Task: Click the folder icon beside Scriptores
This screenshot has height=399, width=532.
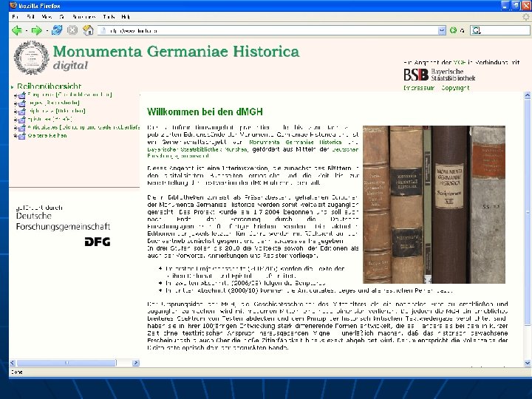Action: pyautogui.click(x=22, y=95)
